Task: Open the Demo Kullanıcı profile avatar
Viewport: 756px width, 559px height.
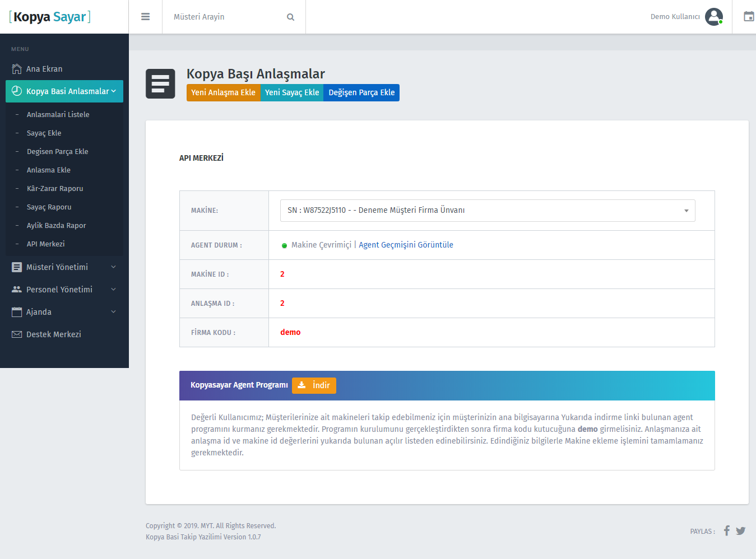Action: coord(713,17)
